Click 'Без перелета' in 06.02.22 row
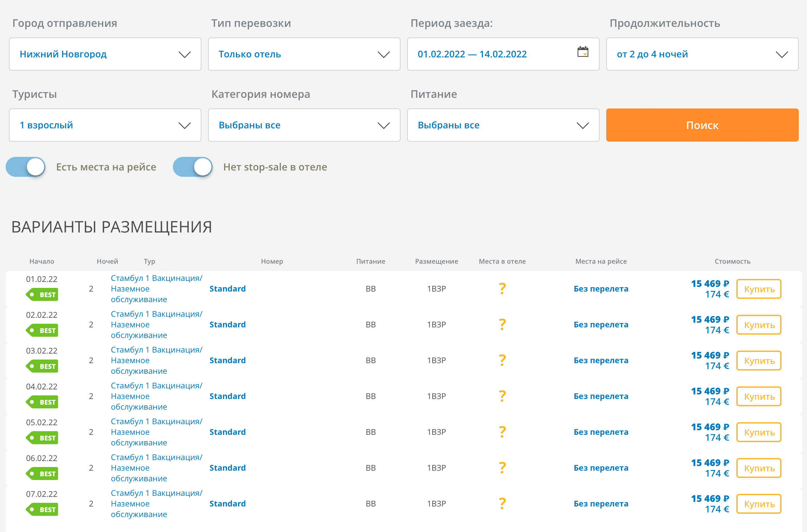This screenshot has height=532, width=807. point(601,468)
